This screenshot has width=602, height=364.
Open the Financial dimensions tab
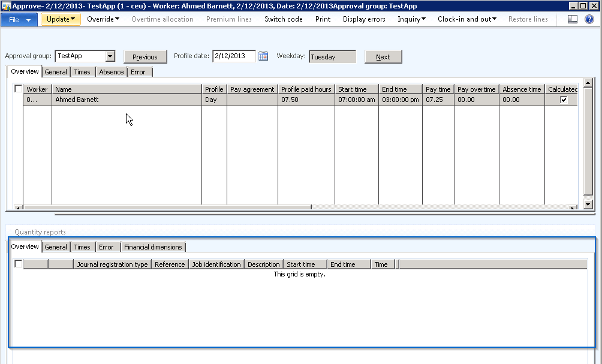tap(153, 247)
